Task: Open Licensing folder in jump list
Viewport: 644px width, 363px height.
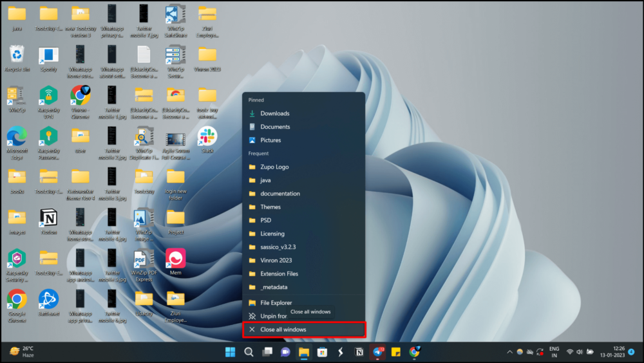Action: tap(303, 233)
